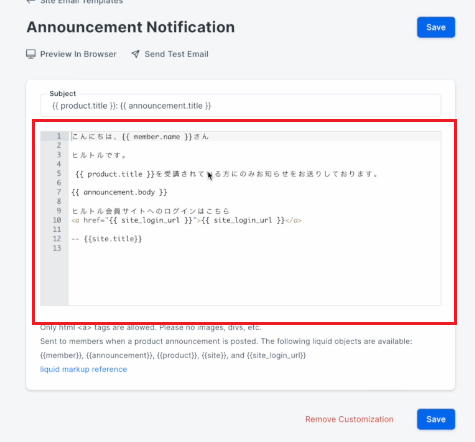475x442 pixels.
Task: Click the top Save button
Action: (x=436, y=27)
